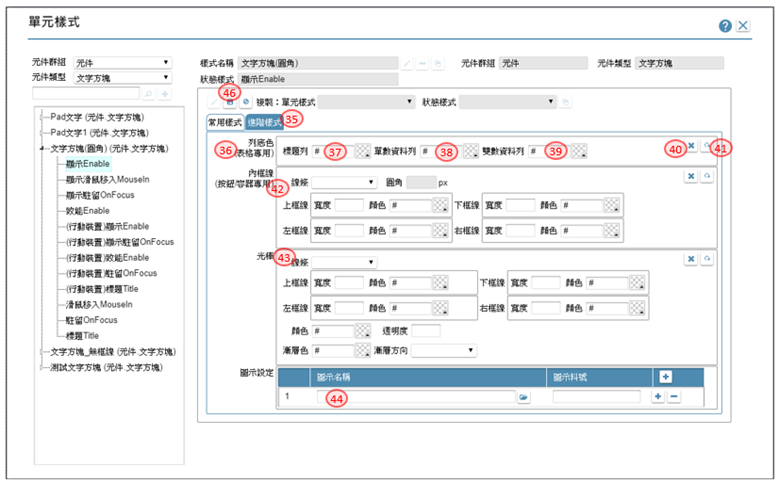
Task: Click the save icon in the style toolbar
Action: point(230,102)
